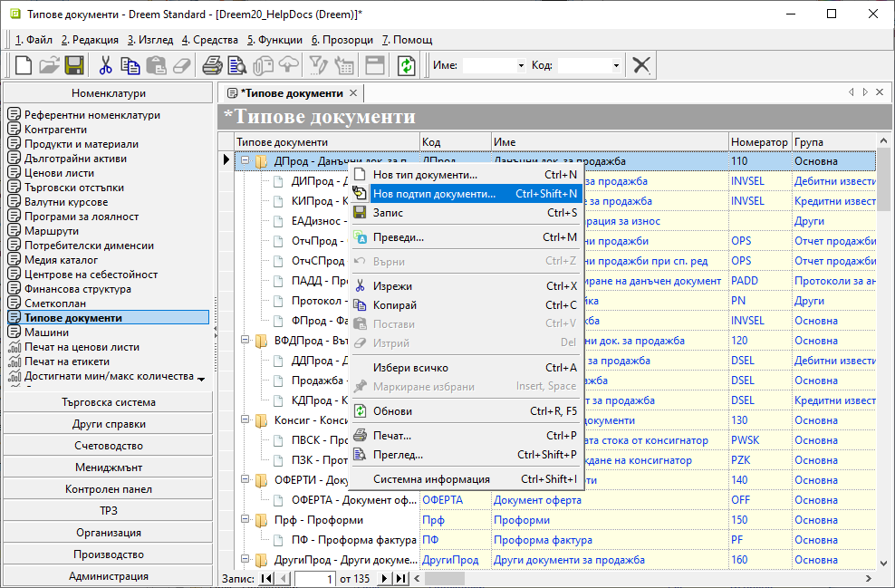Choose 'Нов подтип документи...' from context menu
This screenshot has width=895, height=588.
point(434,194)
